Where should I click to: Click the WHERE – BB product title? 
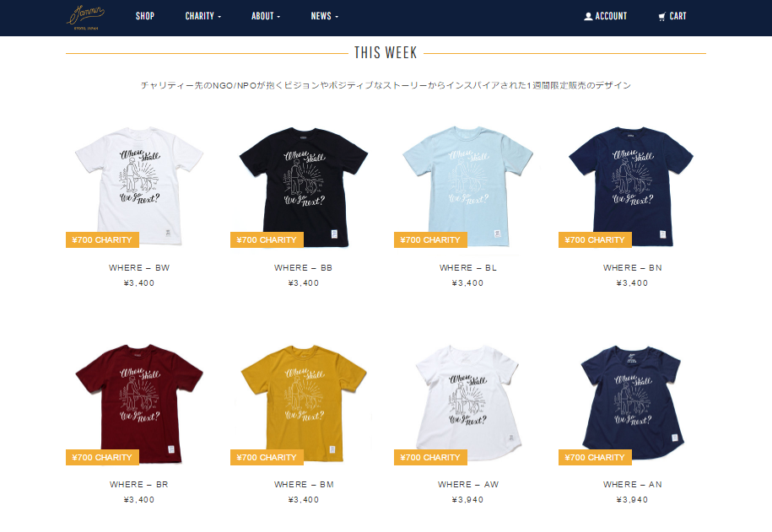tap(303, 268)
